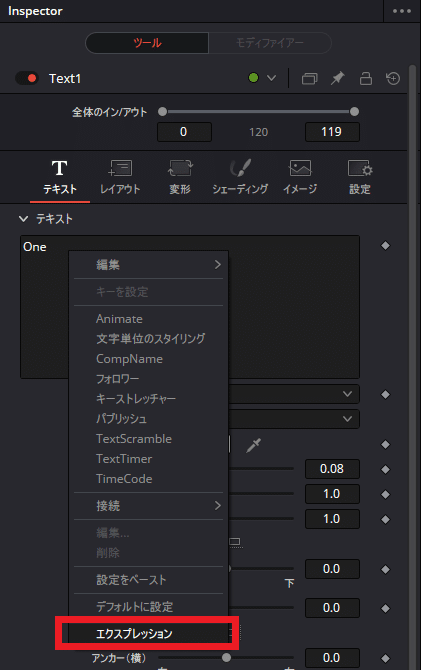Click the keyframe diamond beside 0.08
The height and width of the screenshot is (670, 421).
pyautogui.click(x=386, y=470)
